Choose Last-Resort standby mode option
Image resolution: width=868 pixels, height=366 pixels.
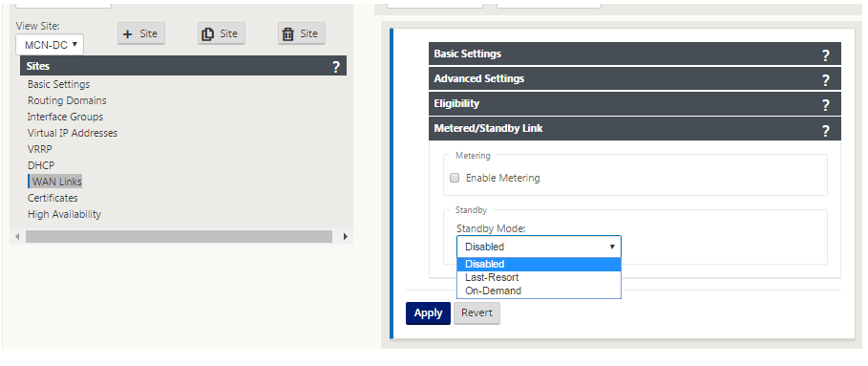point(539,277)
